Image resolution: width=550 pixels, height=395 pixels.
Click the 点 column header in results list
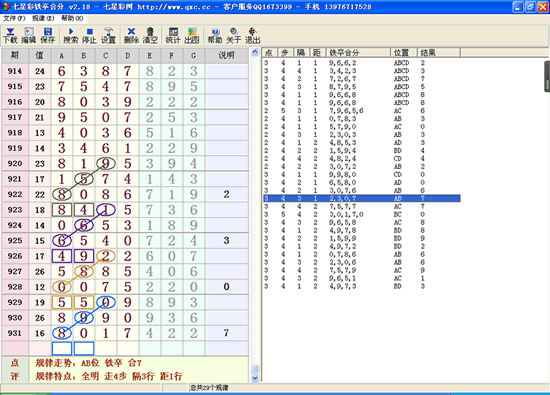click(270, 53)
